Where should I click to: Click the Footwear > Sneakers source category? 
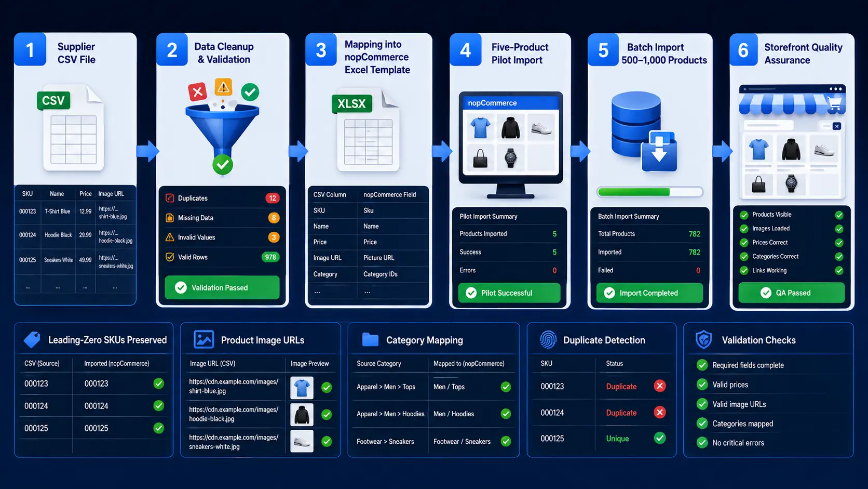pos(385,442)
